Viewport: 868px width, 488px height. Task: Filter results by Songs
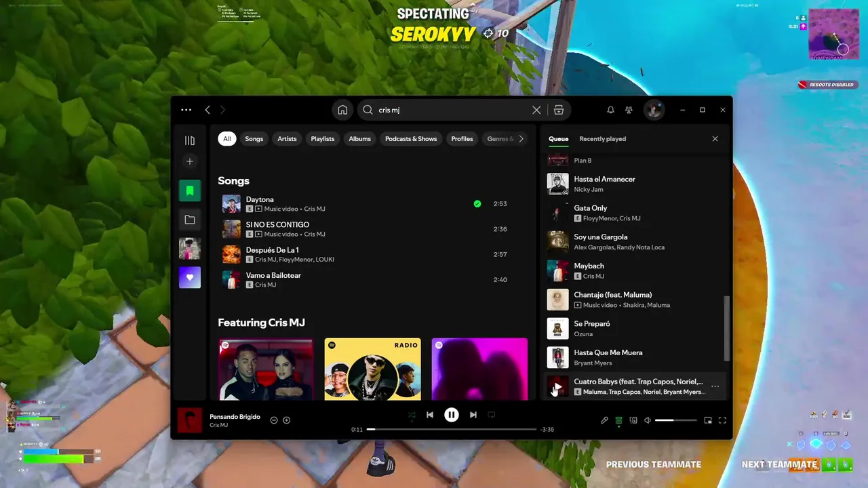pyautogui.click(x=254, y=139)
